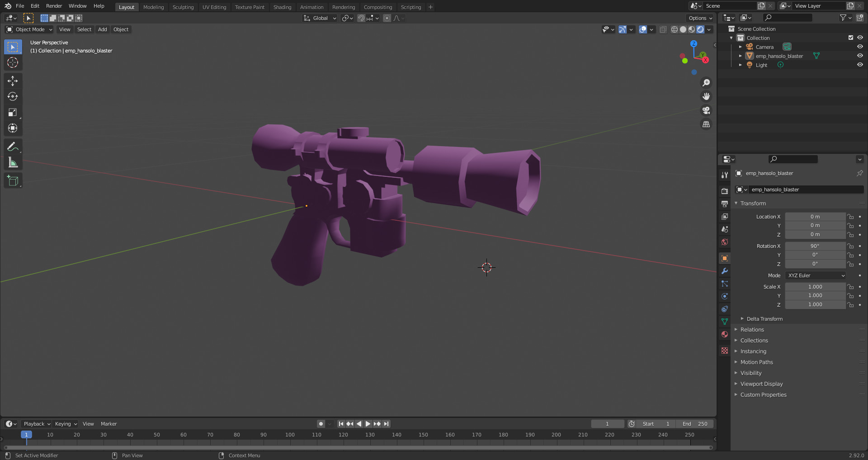This screenshot has height=460, width=868.
Task: Switch to Material Properties tab
Action: [724, 334]
